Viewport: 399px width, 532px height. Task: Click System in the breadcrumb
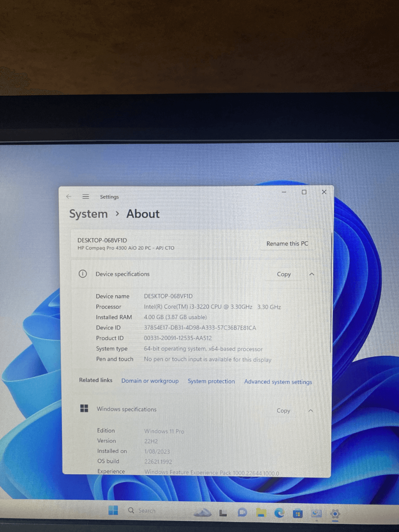coord(88,214)
